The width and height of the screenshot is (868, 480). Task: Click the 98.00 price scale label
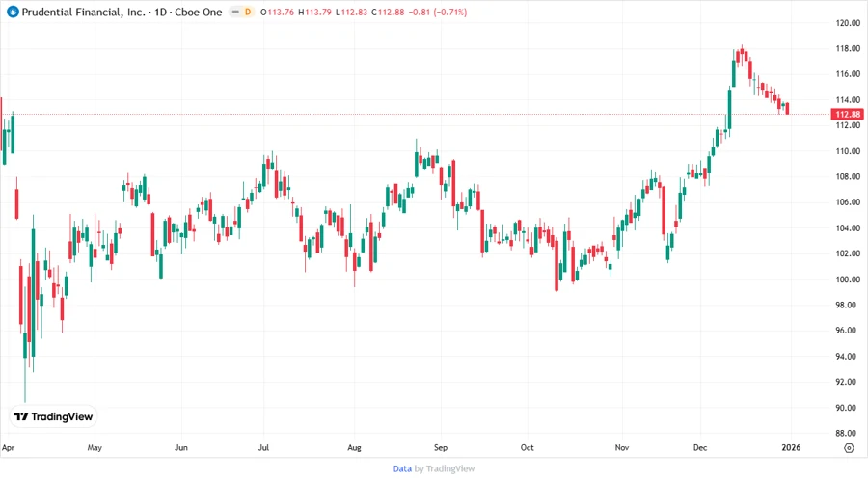point(848,305)
